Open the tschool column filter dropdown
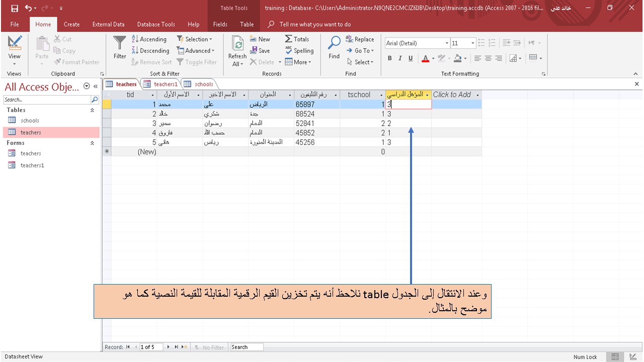This screenshot has height=362, width=644. pyautogui.click(x=381, y=95)
